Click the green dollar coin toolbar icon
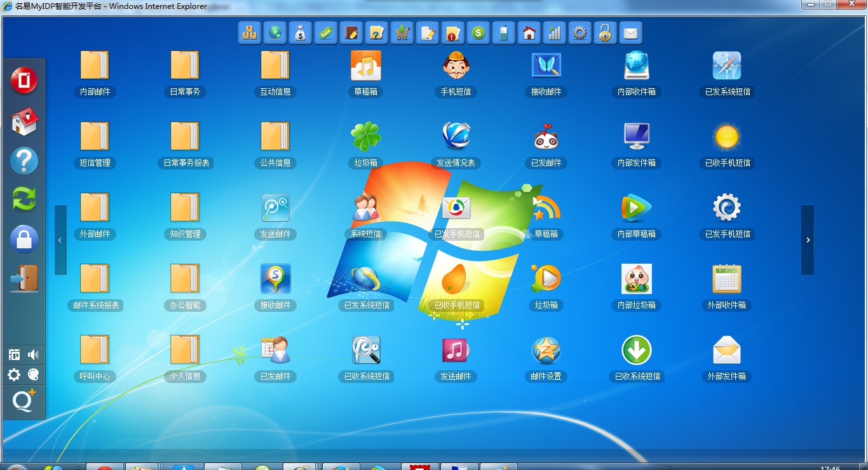 tap(478, 32)
